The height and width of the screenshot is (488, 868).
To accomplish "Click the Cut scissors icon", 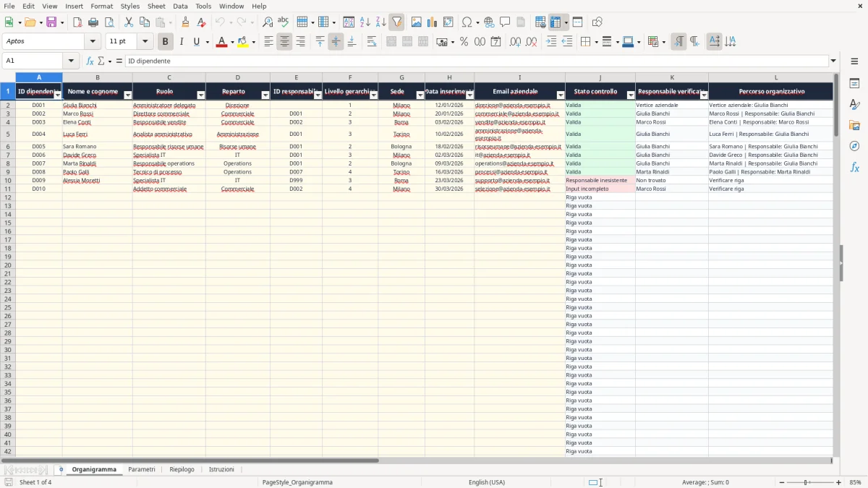I will 129,22.
